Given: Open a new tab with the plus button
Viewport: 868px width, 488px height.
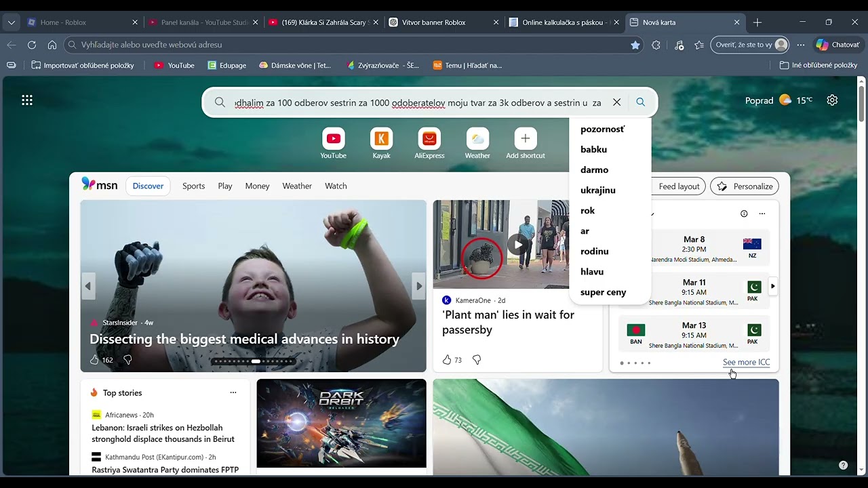Looking at the screenshot, I should tap(757, 22).
